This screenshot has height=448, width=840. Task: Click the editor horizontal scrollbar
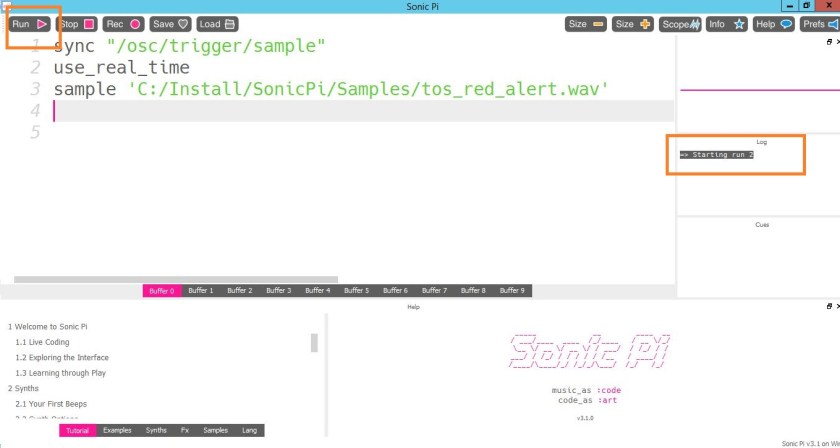(x=175, y=280)
